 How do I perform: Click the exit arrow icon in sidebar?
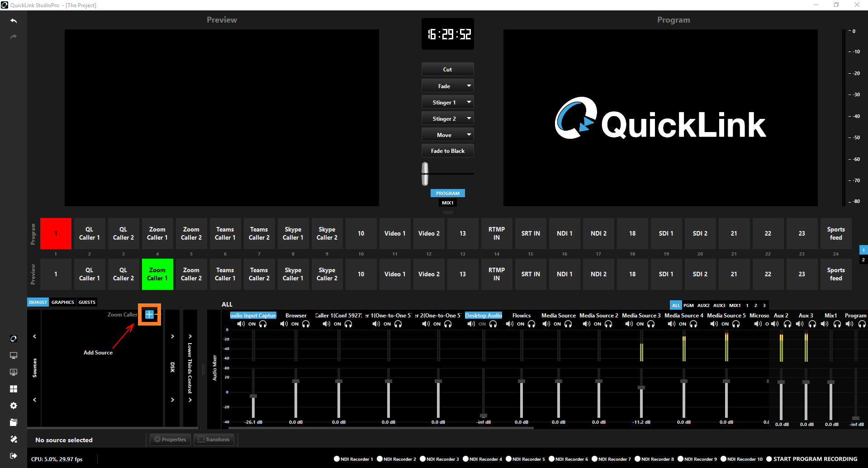coord(14,456)
